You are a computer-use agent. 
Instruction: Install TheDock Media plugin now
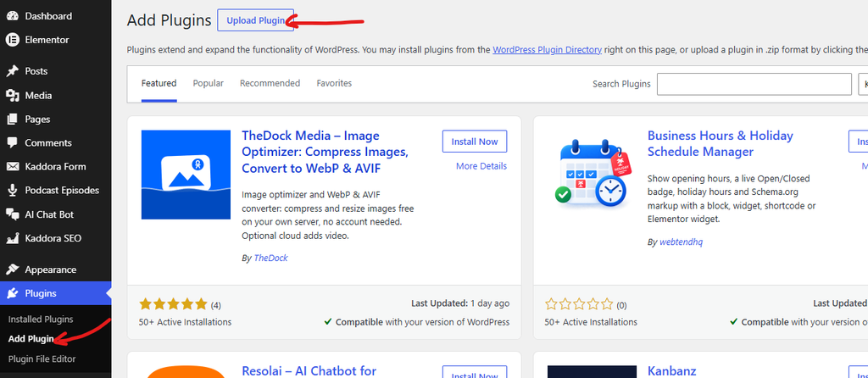[x=475, y=142]
